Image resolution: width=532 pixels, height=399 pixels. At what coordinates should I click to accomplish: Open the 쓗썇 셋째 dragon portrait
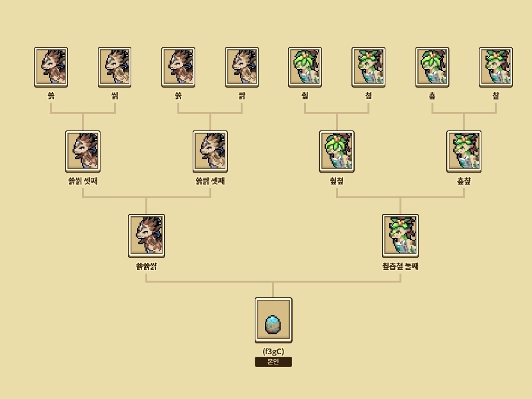210,151
